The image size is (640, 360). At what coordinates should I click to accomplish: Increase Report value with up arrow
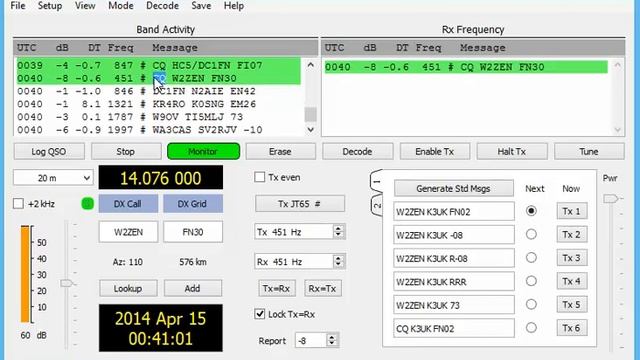tap(332, 337)
